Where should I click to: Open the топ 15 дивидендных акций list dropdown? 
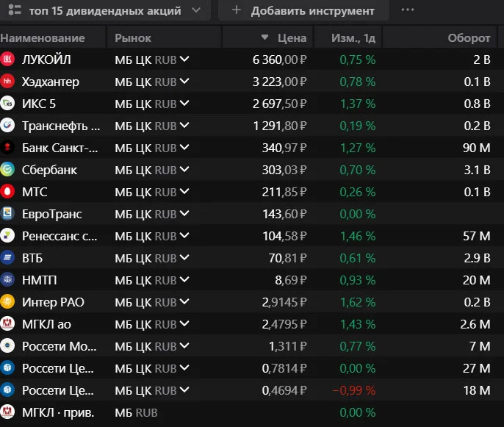(x=104, y=10)
